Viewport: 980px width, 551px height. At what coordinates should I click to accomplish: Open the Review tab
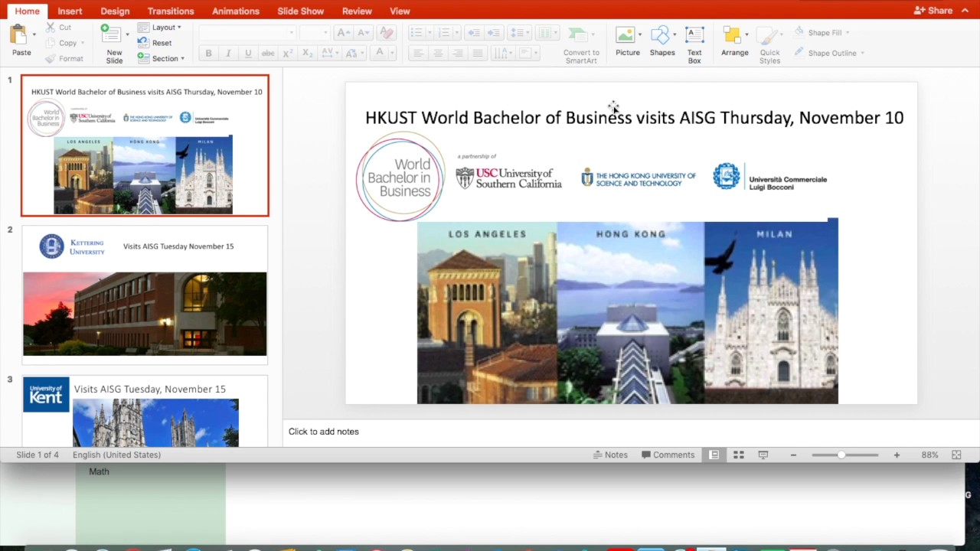pyautogui.click(x=357, y=11)
